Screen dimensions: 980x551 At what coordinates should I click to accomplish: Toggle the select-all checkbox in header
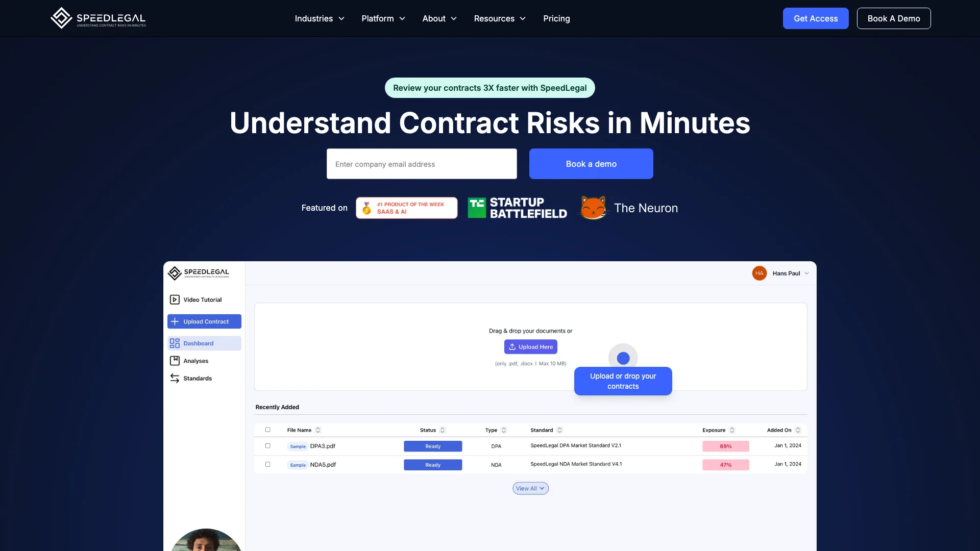pyautogui.click(x=268, y=429)
